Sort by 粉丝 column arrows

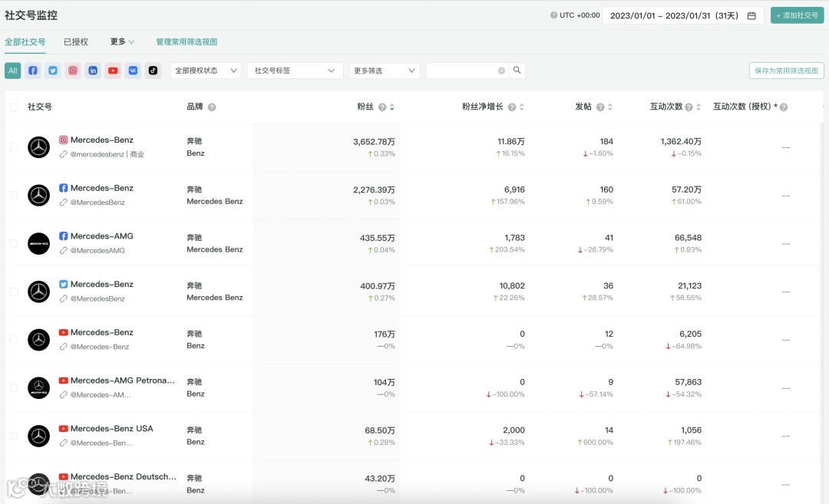coord(392,107)
